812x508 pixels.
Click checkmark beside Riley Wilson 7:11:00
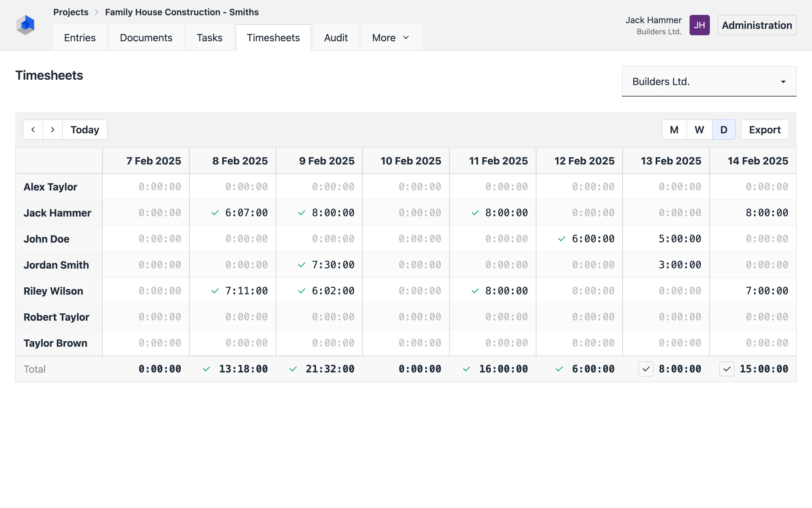point(215,291)
